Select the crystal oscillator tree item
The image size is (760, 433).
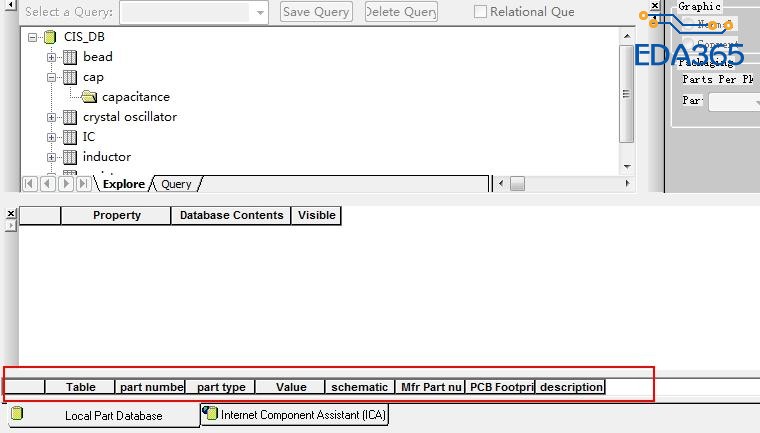point(130,117)
